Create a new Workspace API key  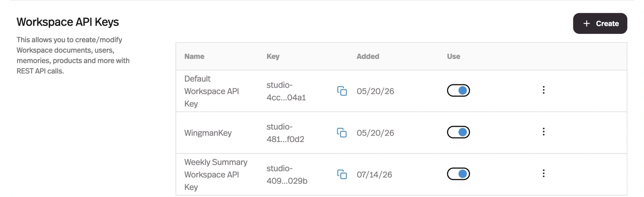click(x=600, y=24)
